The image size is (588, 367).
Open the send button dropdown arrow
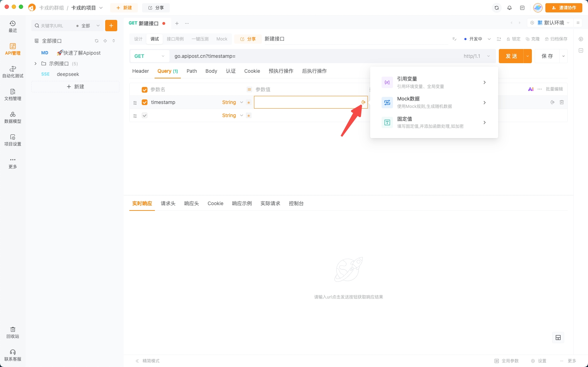point(528,56)
